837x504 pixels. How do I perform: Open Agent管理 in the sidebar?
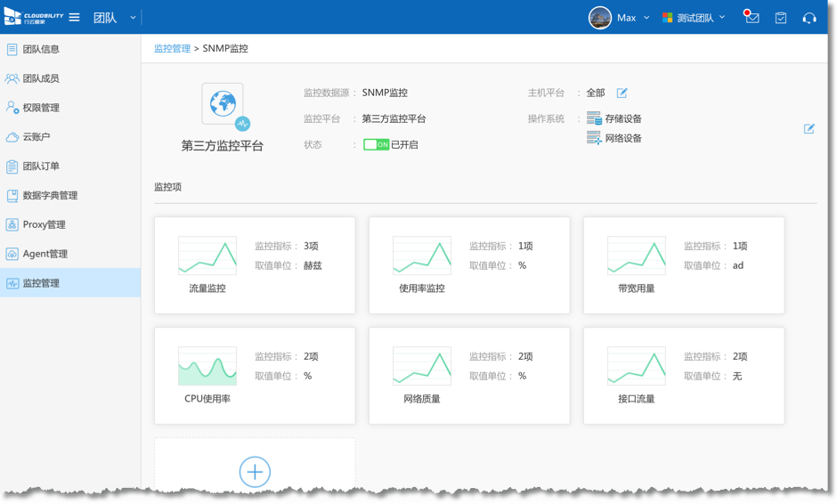(45, 254)
